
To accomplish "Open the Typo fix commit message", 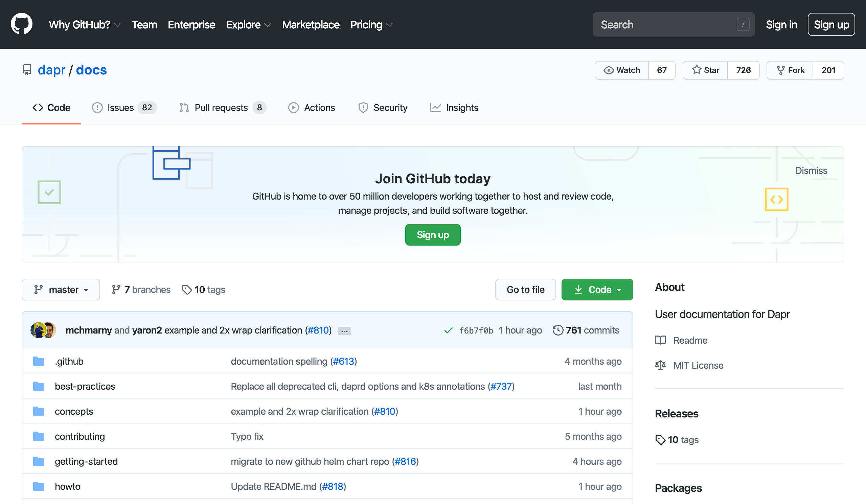I will click(247, 436).
